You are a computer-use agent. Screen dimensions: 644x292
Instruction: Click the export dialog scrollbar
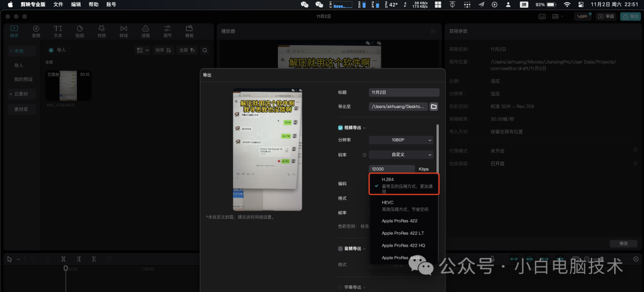(x=438, y=148)
